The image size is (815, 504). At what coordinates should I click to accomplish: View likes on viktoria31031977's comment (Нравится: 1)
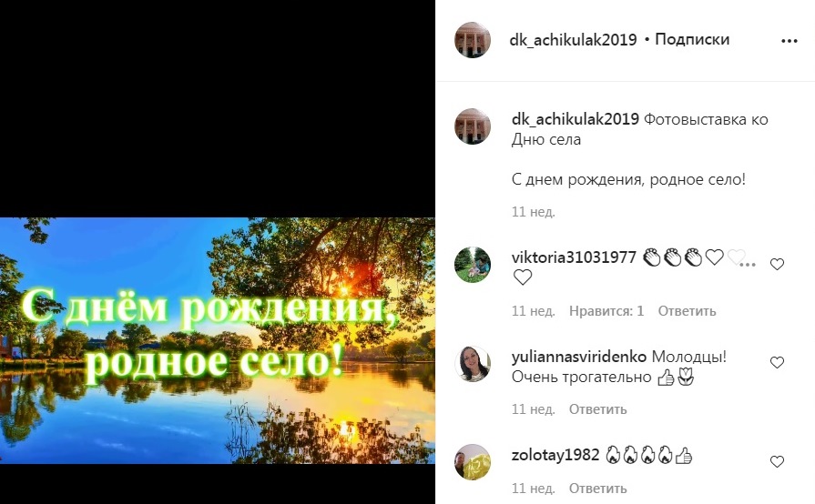(x=606, y=311)
